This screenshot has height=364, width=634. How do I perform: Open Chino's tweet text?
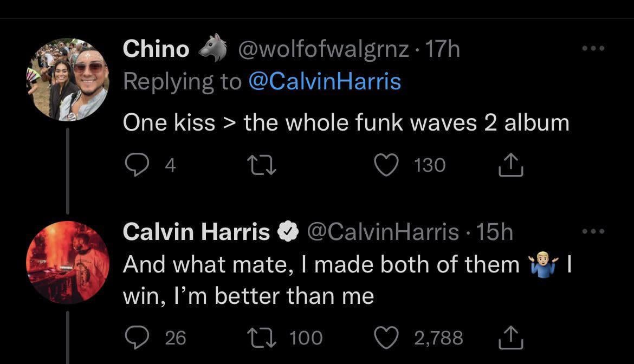[x=346, y=123]
